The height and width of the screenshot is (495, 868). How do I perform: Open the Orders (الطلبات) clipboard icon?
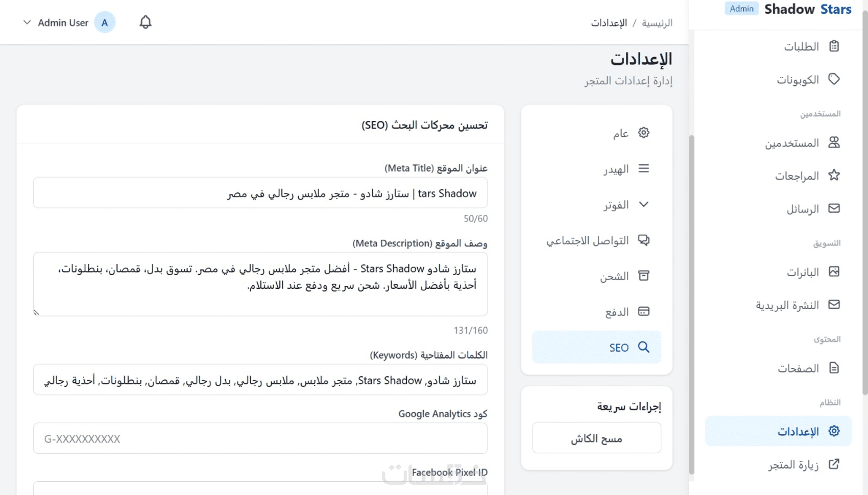click(x=834, y=46)
